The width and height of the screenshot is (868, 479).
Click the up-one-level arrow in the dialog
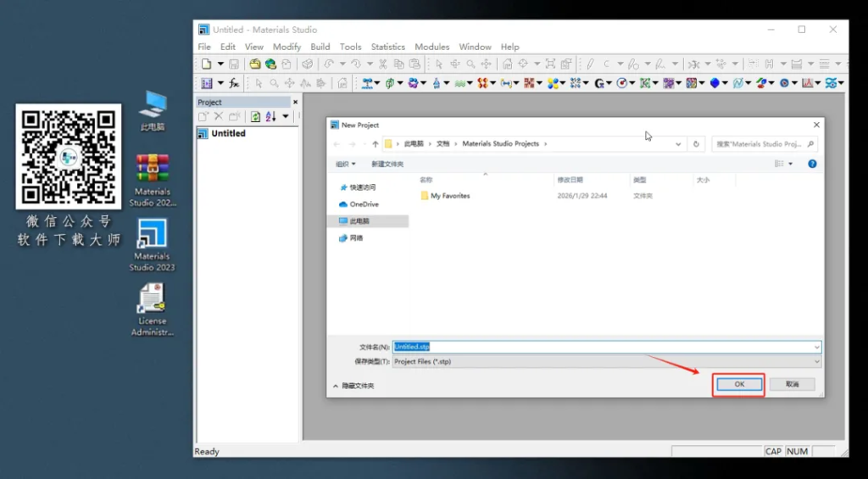(x=376, y=144)
